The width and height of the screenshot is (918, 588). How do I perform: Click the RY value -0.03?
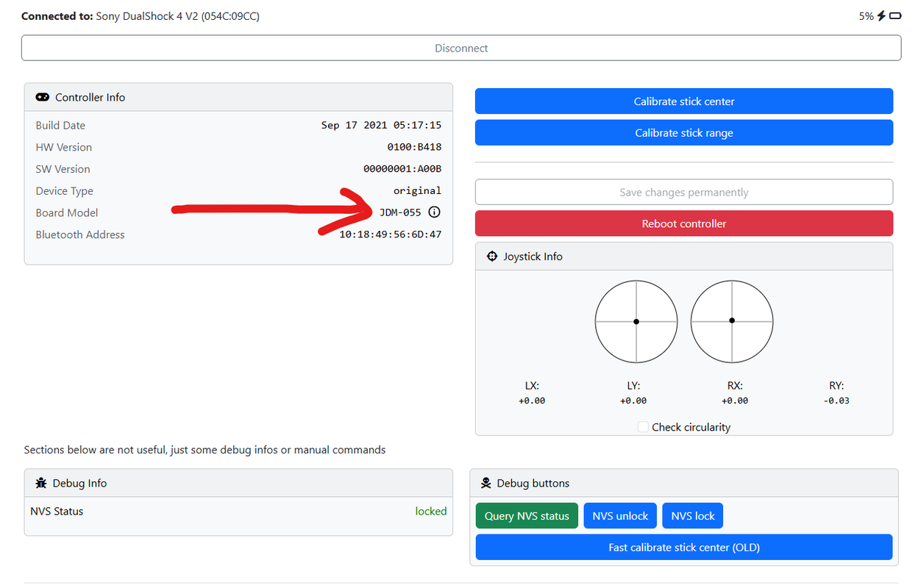coord(837,401)
